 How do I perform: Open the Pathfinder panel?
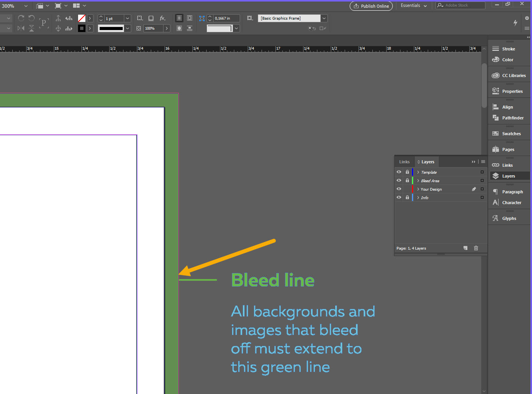point(509,118)
